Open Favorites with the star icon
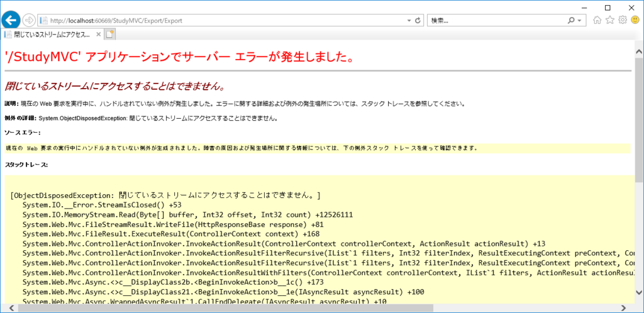Image resolution: width=644 pixels, height=313 pixels. click(610, 20)
